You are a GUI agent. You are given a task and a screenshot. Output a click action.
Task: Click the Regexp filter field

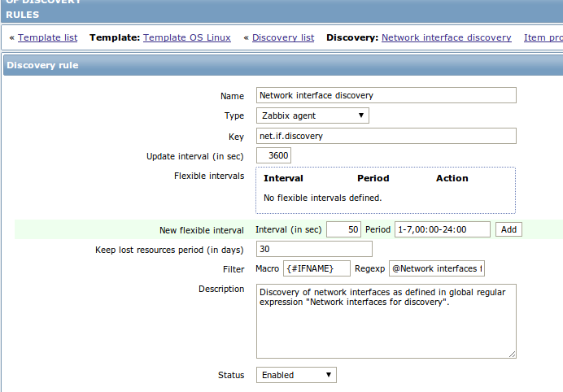coord(437,268)
